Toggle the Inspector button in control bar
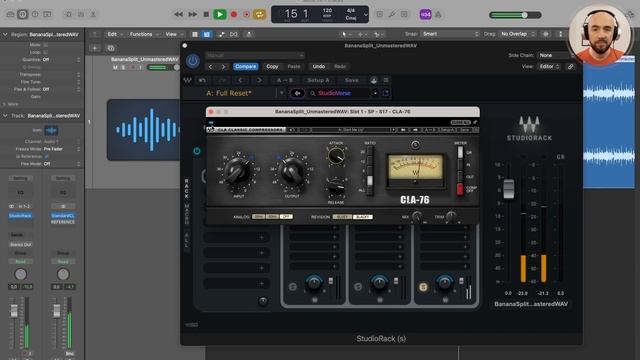The width and height of the screenshot is (640, 360). click(23, 14)
